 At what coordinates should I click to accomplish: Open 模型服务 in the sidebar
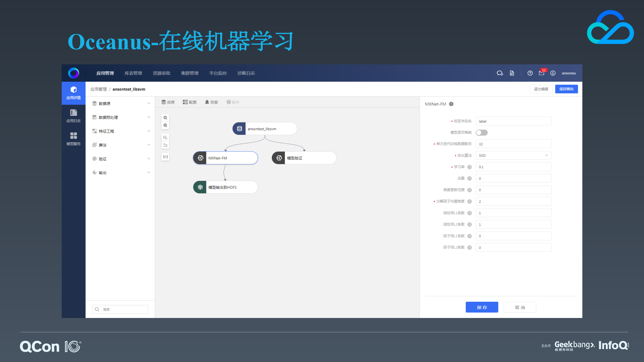click(x=74, y=139)
